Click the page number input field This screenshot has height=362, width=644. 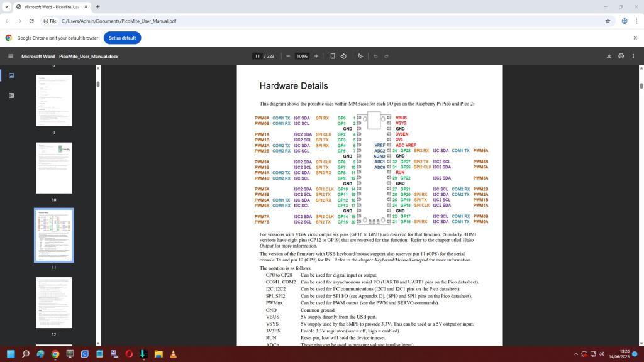tap(257, 56)
